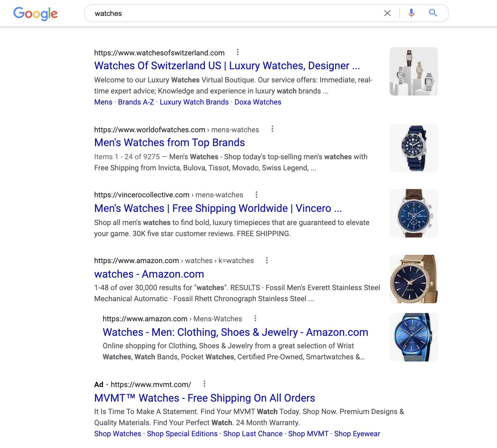Viewport: 497px width, 448px height.
Task: Click blue mesh watch thumbnail beside Mens-Watches result
Action: 414,337
